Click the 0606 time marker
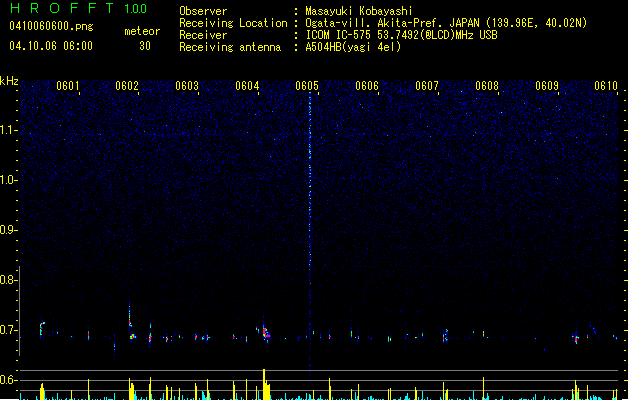This screenshot has height=400, width=629. [x=367, y=86]
